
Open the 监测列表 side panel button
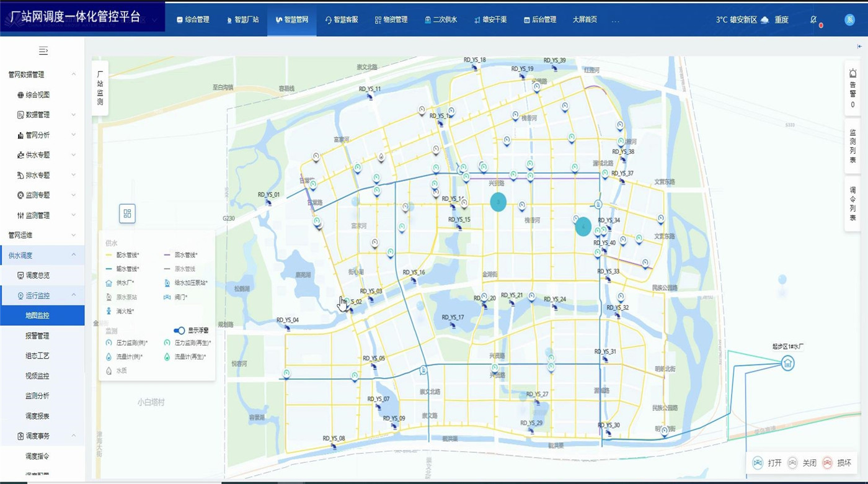pos(852,146)
